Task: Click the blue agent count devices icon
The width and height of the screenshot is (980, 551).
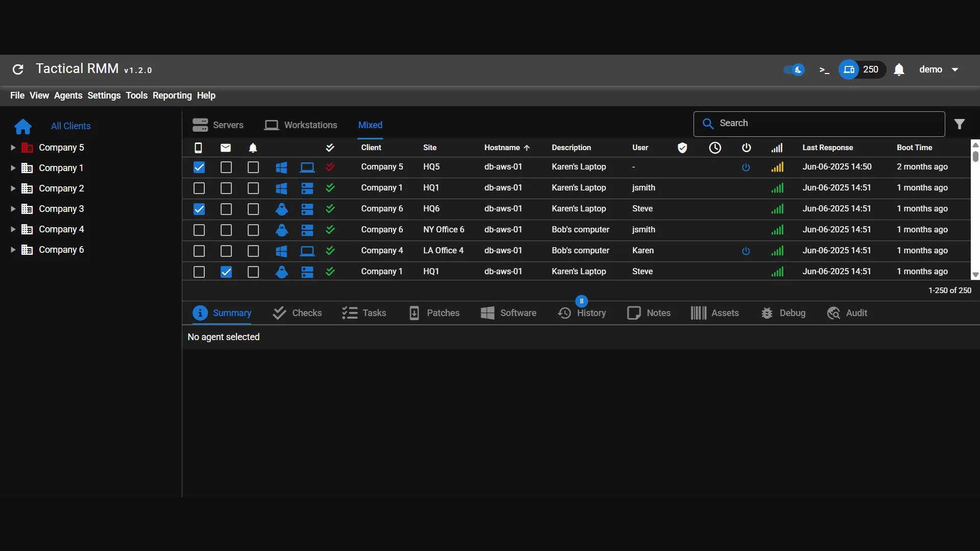Action: point(849,70)
